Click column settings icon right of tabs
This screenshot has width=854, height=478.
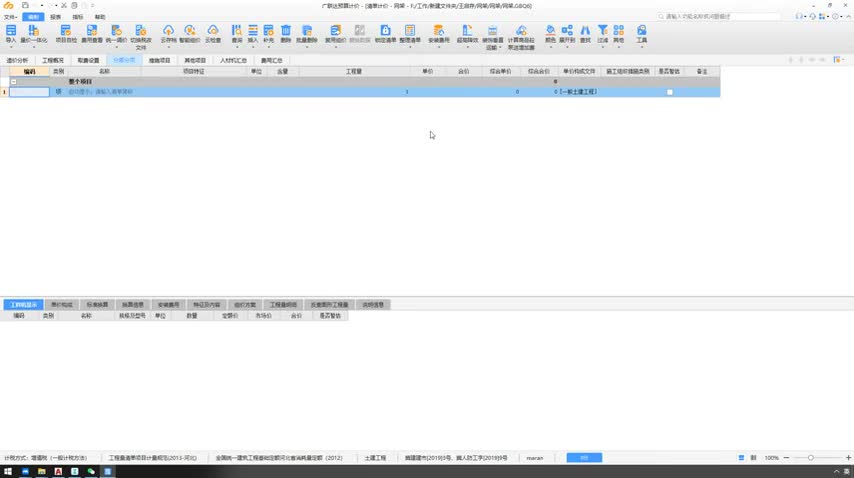click(x=837, y=60)
